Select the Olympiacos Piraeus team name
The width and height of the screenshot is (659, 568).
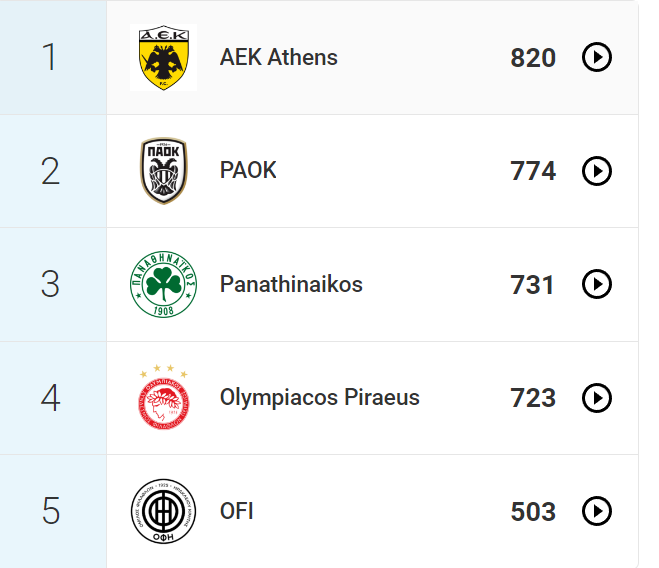click(x=319, y=398)
